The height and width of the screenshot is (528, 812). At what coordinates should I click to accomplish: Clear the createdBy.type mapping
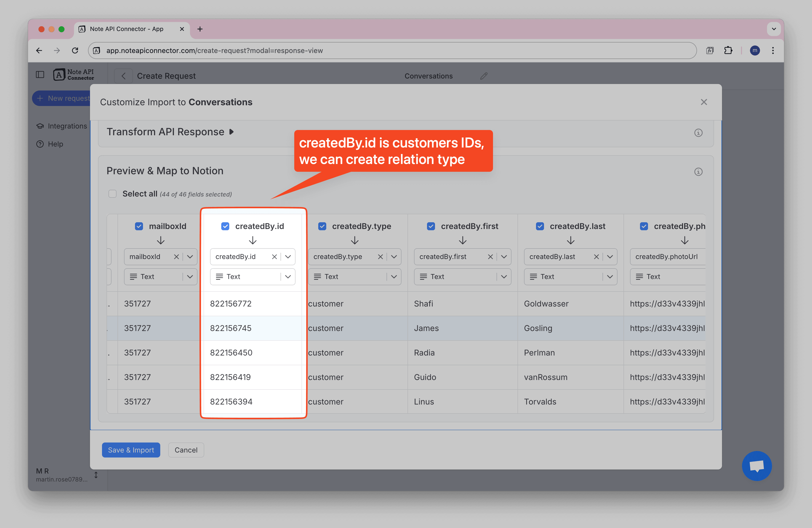[380, 256]
